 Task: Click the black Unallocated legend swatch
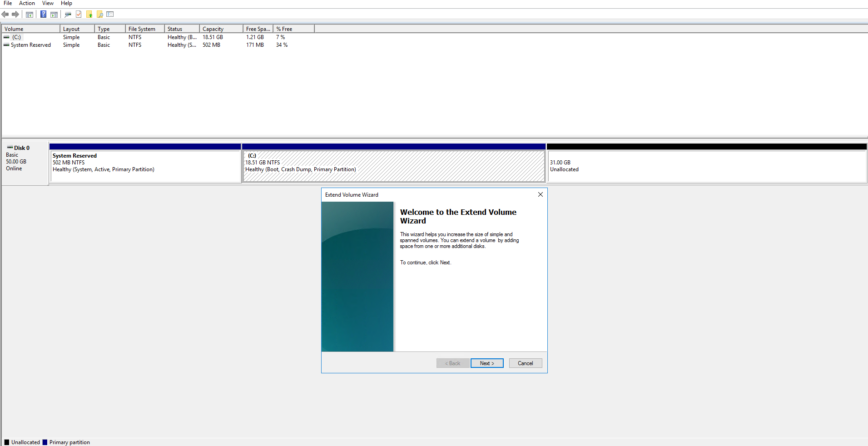click(7, 442)
